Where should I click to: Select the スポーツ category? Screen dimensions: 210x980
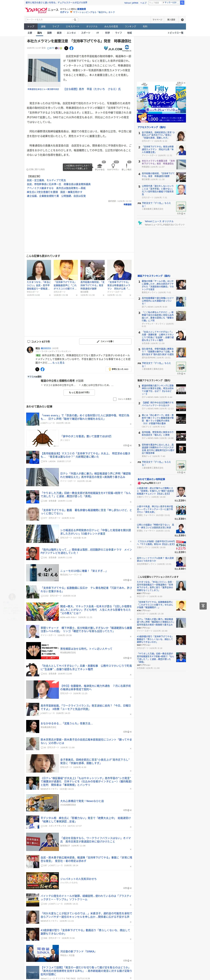click(86, 33)
